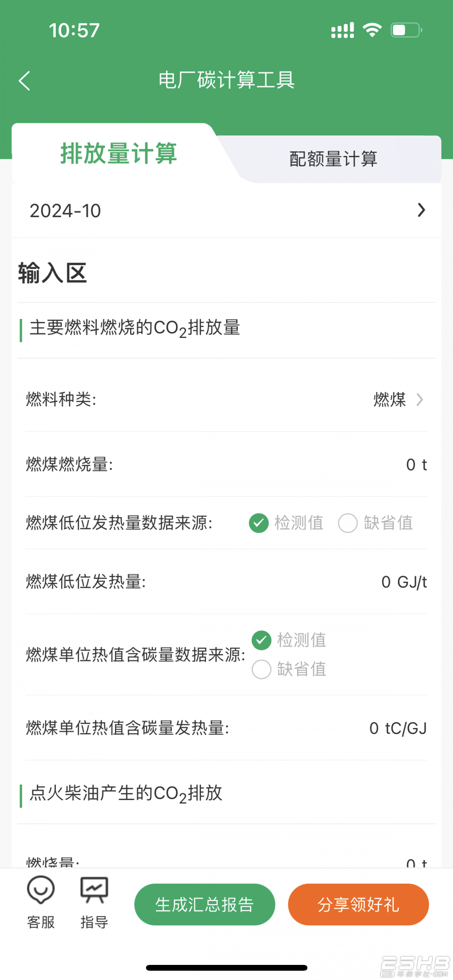
Task: Tap the battery indicator icon
Action: tap(406, 30)
